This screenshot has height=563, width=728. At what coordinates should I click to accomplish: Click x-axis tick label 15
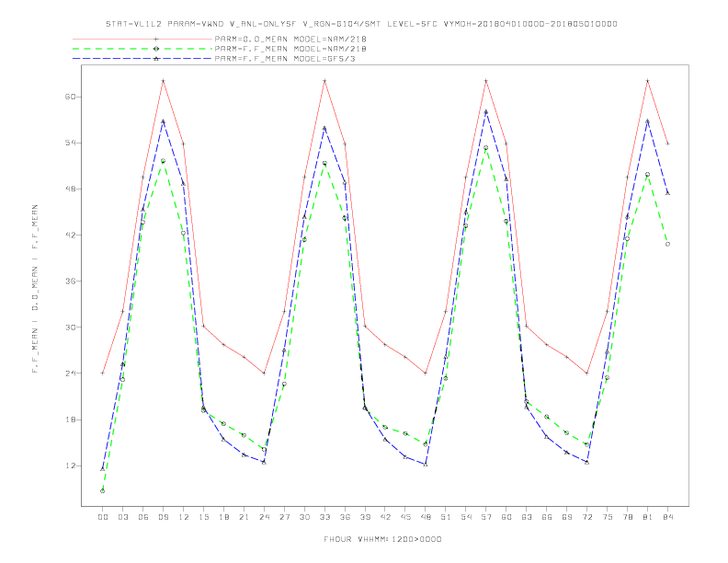click(203, 517)
